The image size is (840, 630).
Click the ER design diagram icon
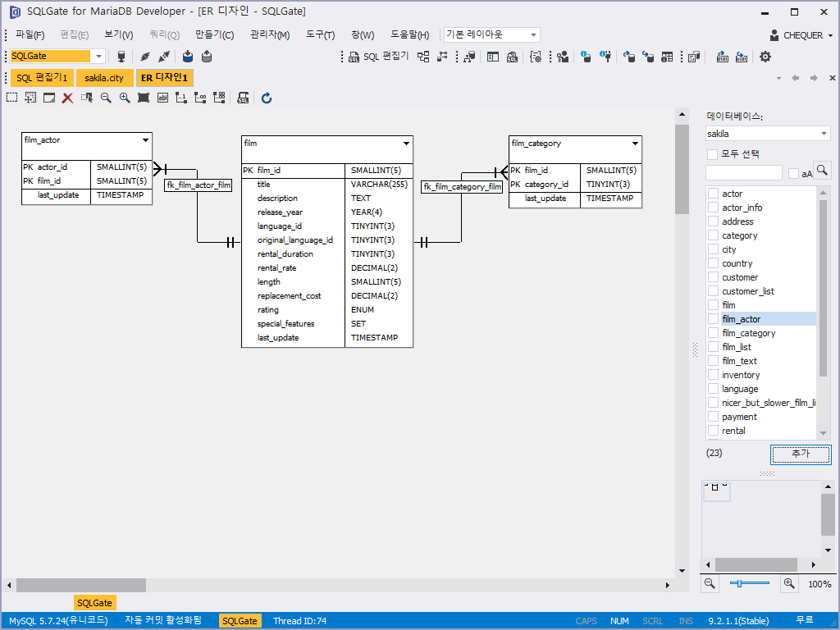point(423,57)
